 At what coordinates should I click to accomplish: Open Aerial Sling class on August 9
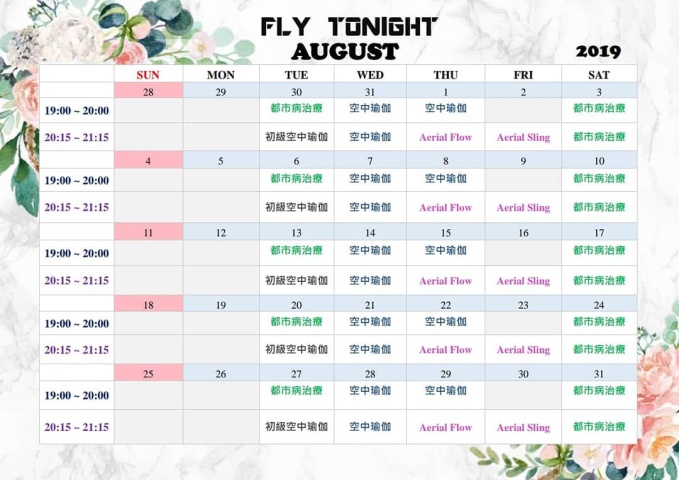(523, 208)
